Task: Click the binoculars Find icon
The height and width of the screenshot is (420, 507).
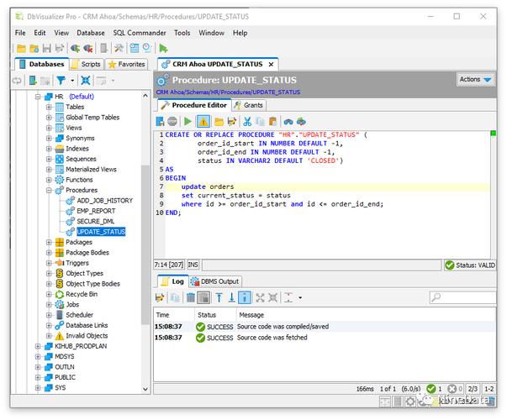Action: coord(288,122)
